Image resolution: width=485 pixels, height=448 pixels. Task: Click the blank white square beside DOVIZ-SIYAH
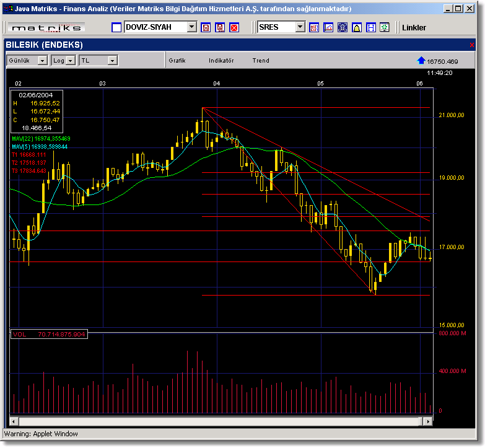(116, 28)
